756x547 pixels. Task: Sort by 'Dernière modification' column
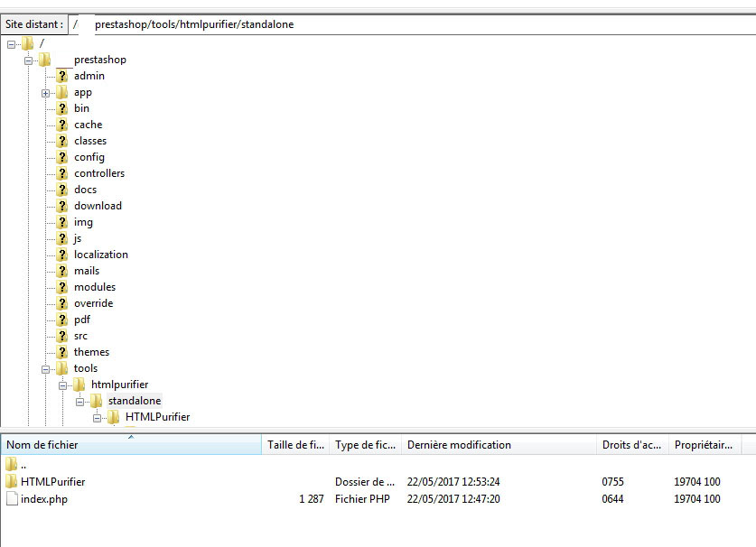(x=499, y=444)
